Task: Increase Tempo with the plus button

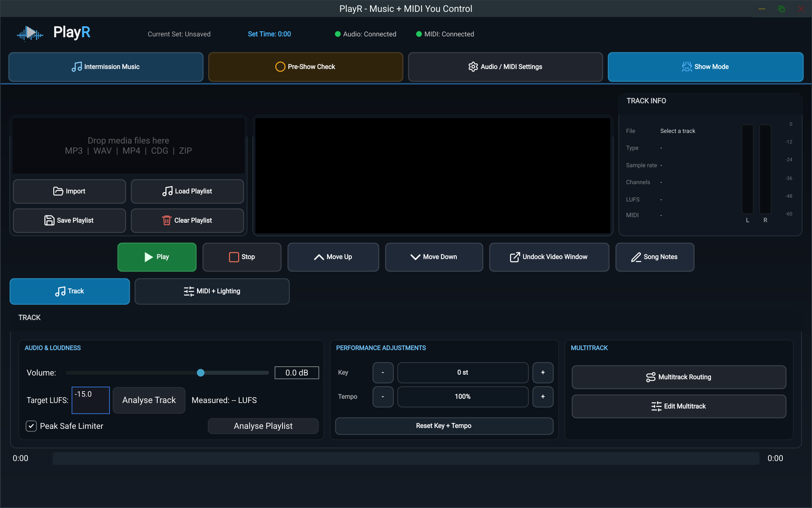Action: pos(543,397)
